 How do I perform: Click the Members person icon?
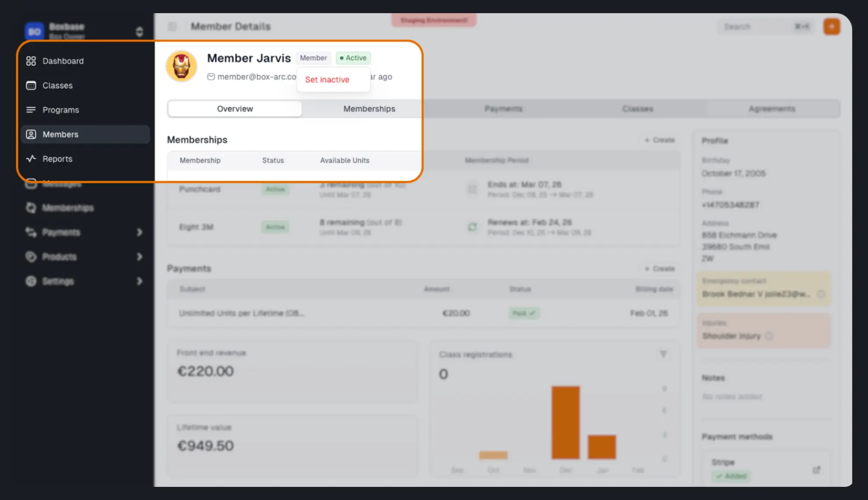click(x=31, y=135)
